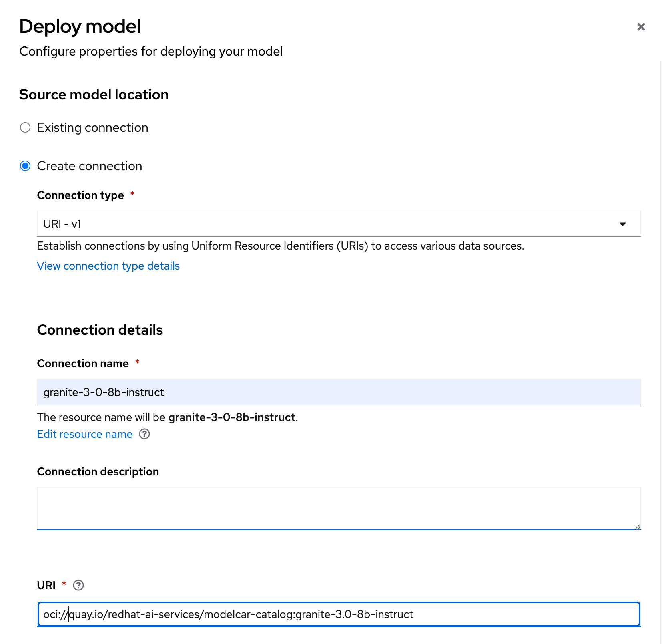This screenshot has width=662, height=644.
Task: Open the View connection type details link
Action: pos(108,266)
